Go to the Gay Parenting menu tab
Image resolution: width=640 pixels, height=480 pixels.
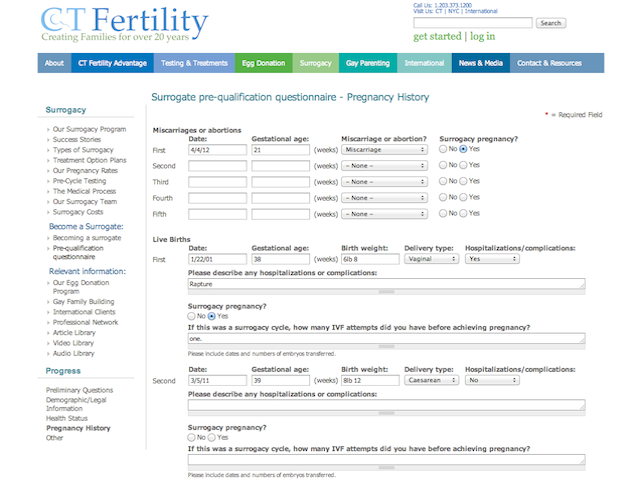(367, 63)
